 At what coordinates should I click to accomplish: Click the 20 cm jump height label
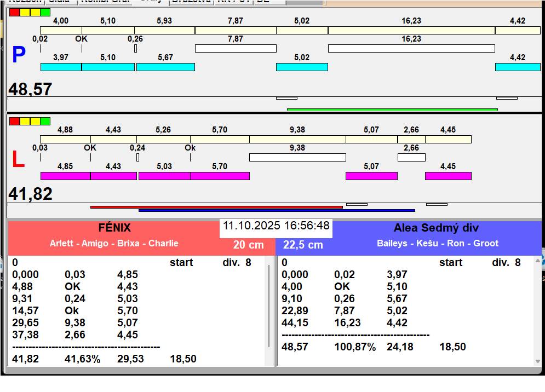click(249, 245)
